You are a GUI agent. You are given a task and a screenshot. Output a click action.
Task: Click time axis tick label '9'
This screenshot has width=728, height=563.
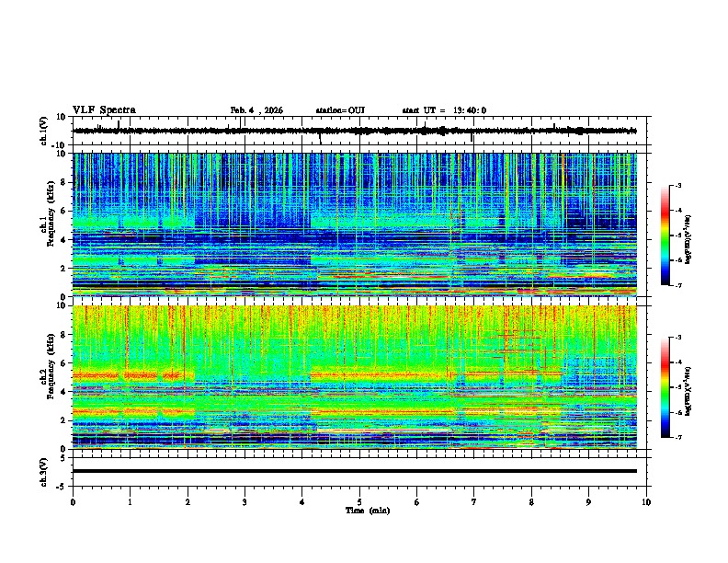coord(588,502)
